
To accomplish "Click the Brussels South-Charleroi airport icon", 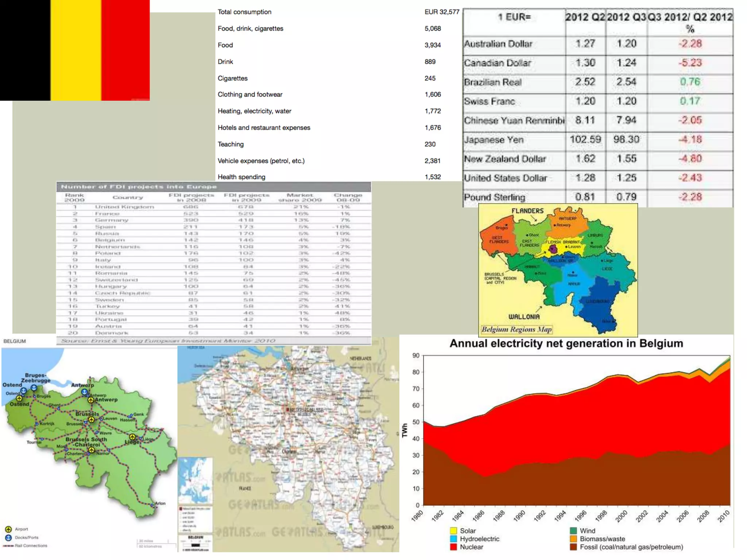I will tap(92, 450).
